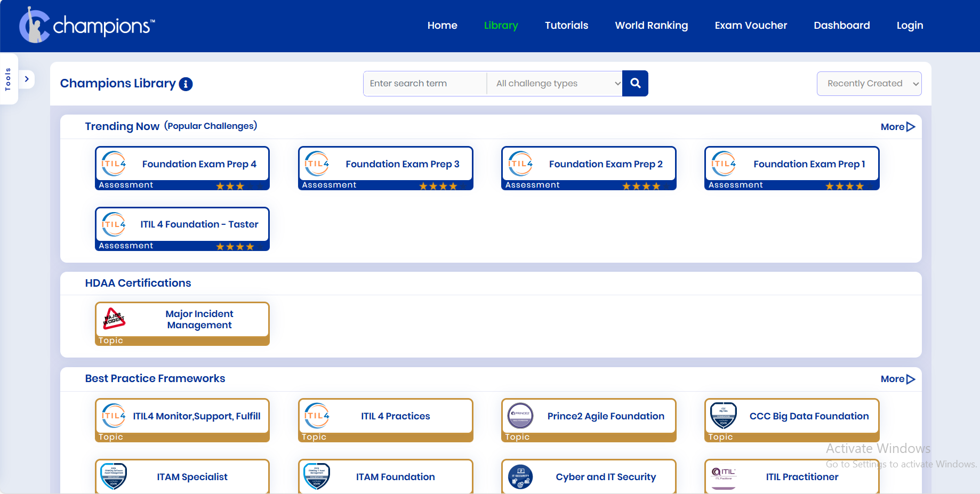
Task: Open the Exam Voucher page
Action: (750, 26)
